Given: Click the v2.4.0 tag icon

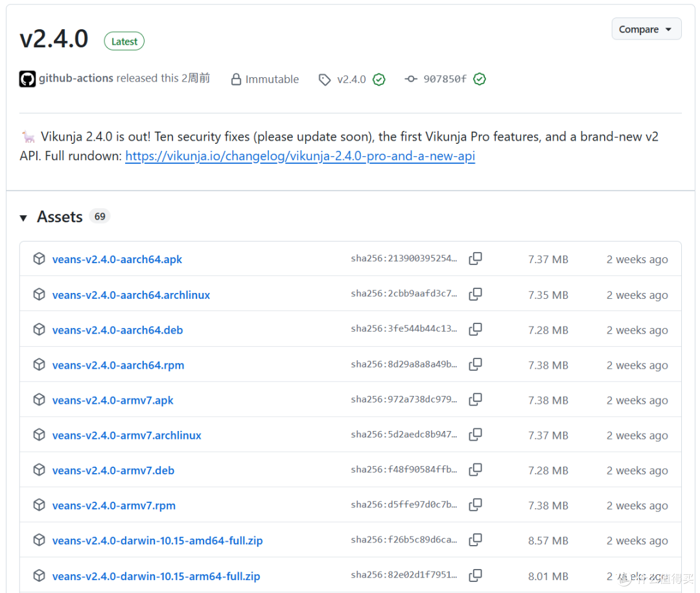Looking at the screenshot, I should (325, 80).
